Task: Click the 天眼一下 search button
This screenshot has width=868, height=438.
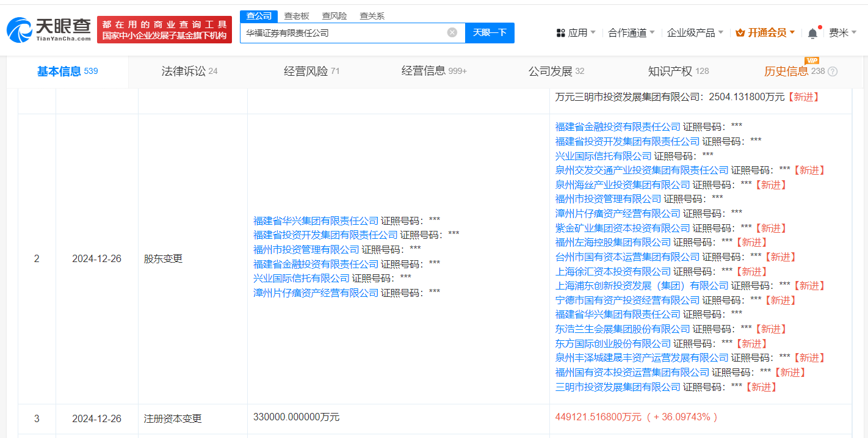Action: (x=490, y=33)
